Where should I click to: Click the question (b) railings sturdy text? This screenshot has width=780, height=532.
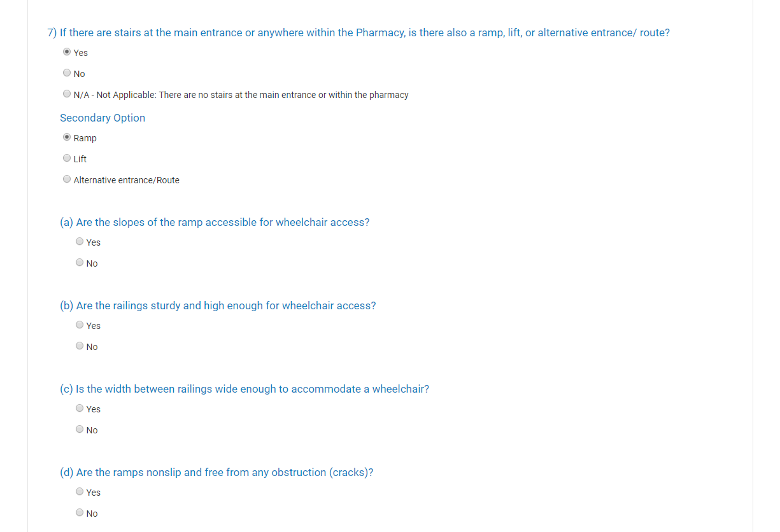click(218, 306)
